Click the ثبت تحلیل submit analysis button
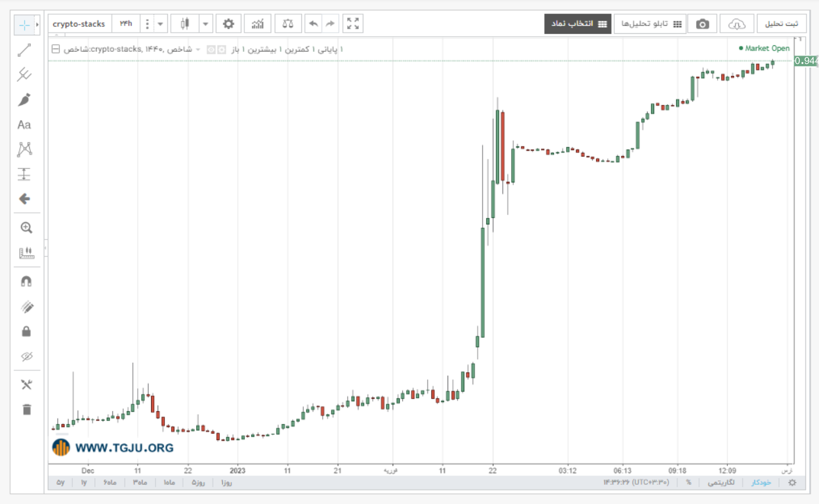The height and width of the screenshot is (504, 819). pyautogui.click(x=782, y=24)
